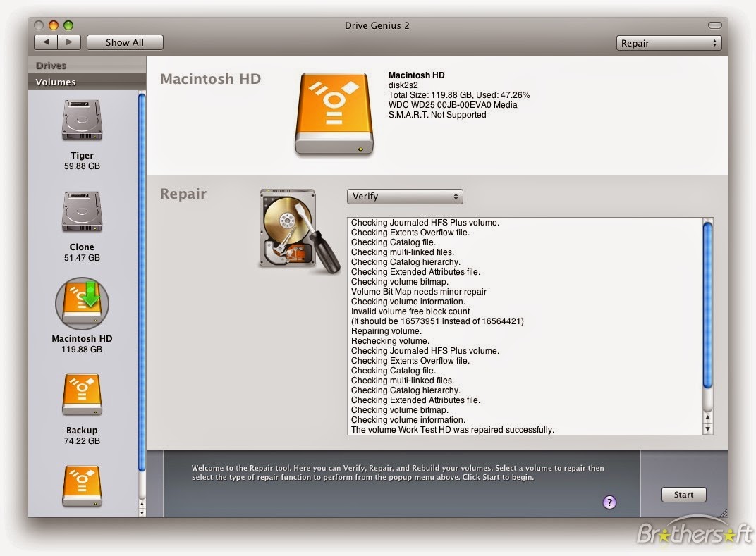
Task: Click the volumes list scroll-down arrow
Action: coord(142,512)
